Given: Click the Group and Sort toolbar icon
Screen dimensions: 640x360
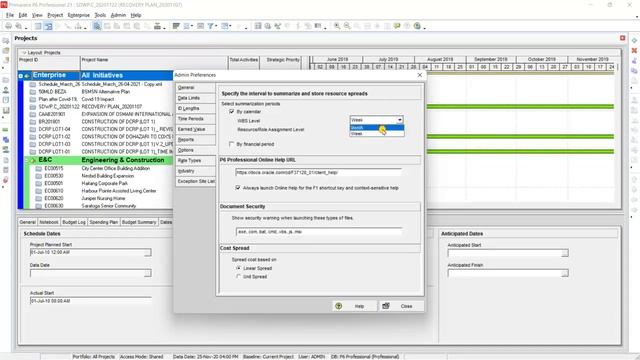Looking at the screenshot, I should click(224, 26).
